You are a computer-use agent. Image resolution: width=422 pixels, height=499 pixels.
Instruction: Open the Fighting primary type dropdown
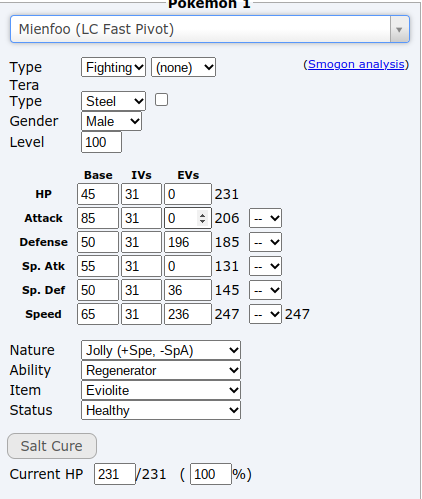coord(113,67)
